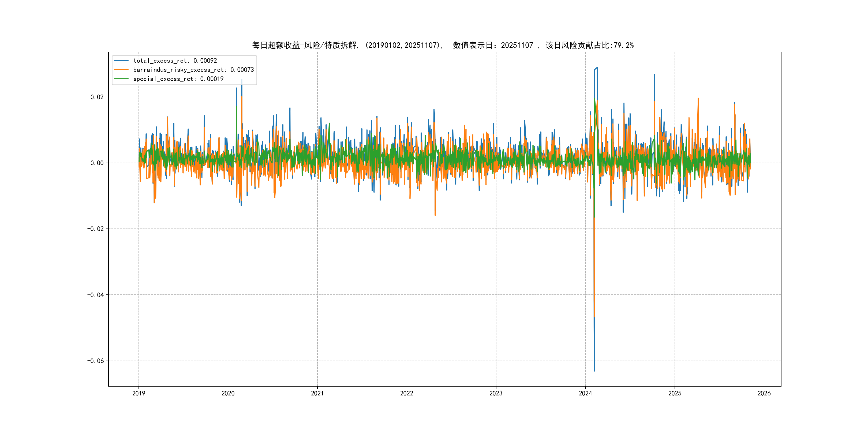Click the 2025 x-axis tick label
The width and height of the screenshot is (868, 434).
coord(675,393)
